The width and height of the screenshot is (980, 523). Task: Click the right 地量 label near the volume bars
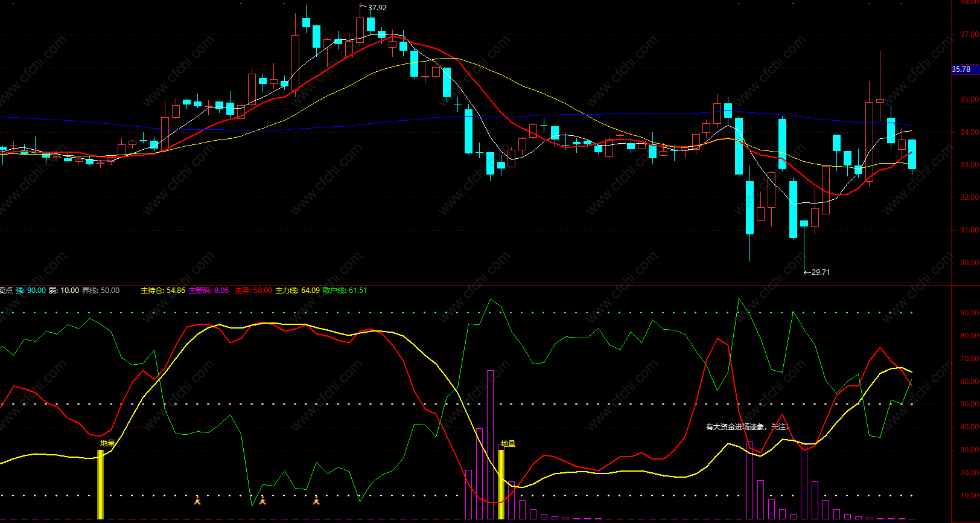pyautogui.click(x=508, y=444)
